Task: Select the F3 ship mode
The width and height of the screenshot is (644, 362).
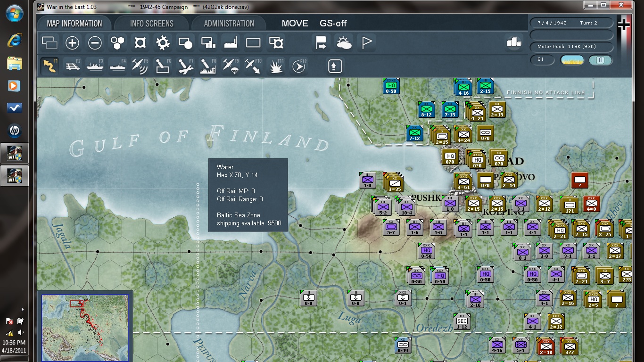Action: 95,66
